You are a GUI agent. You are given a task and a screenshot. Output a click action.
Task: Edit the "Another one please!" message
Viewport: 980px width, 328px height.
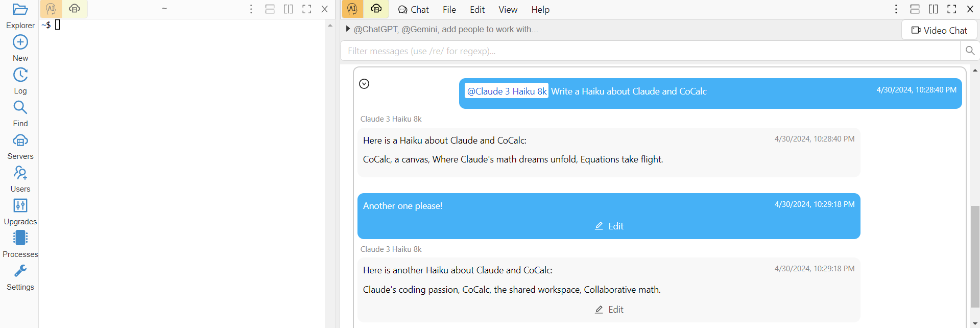point(609,226)
